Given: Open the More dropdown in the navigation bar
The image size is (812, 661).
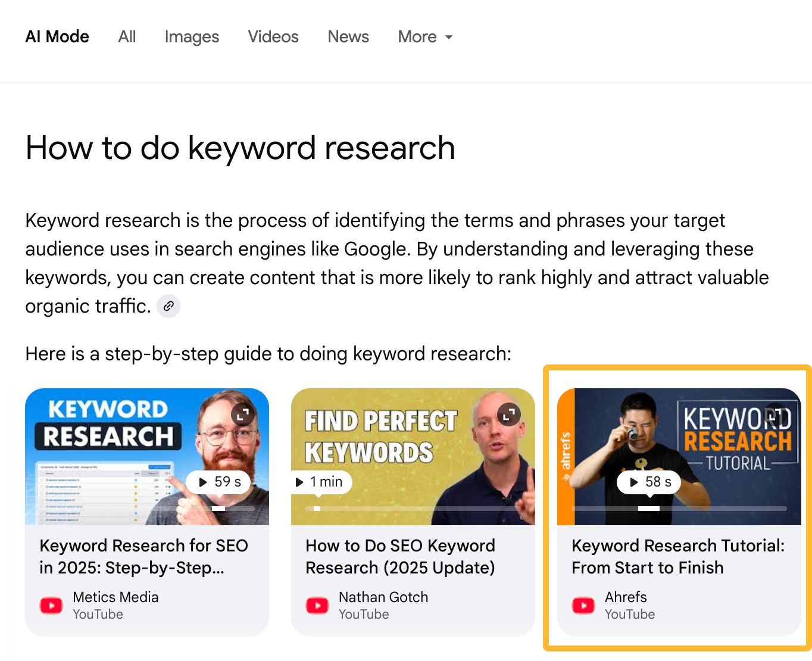Looking at the screenshot, I should pyautogui.click(x=424, y=36).
